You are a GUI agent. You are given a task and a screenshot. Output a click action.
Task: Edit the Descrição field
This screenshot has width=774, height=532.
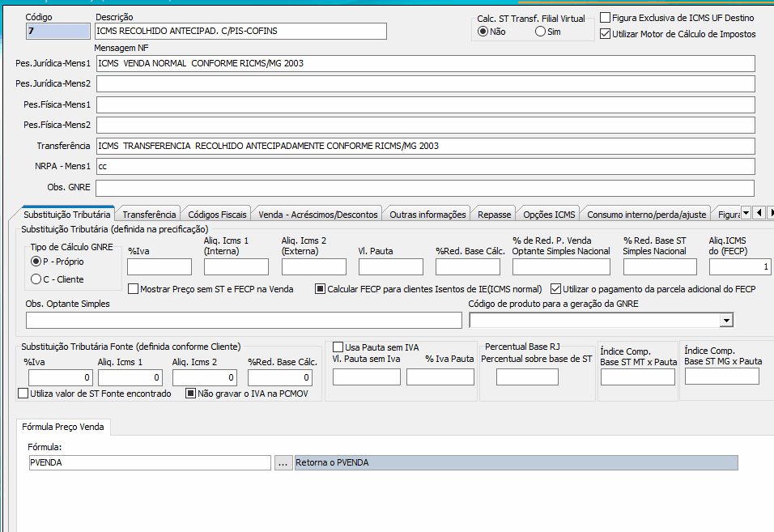(x=241, y=31)
